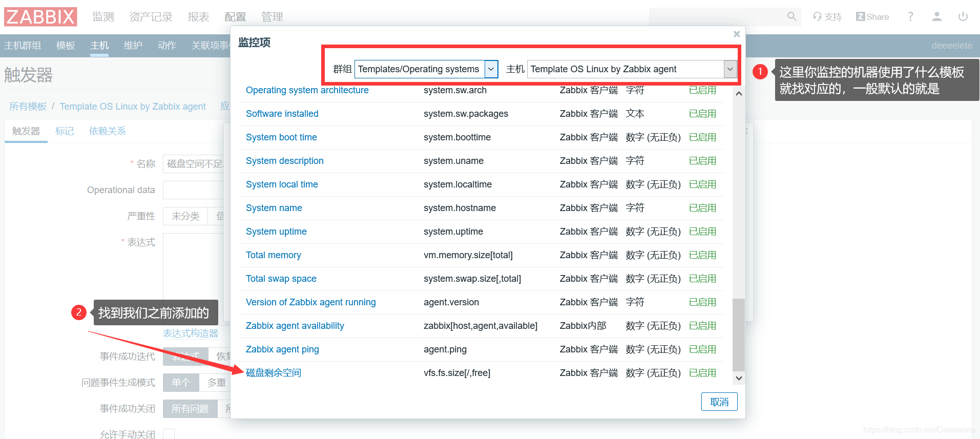Go to 主机 submenu
Image resolution: width=980 pixels, height=439 pixels.
(99, 46)
